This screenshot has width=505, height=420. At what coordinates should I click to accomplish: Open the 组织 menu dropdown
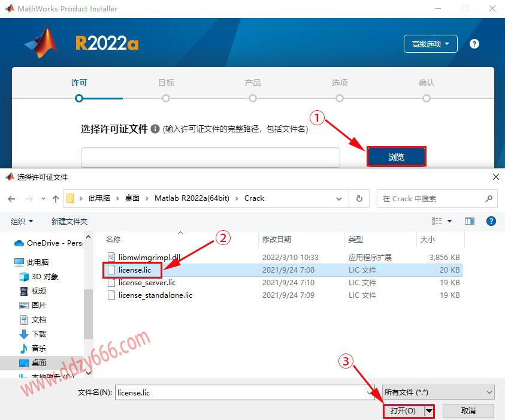click(x=22, y=221)
